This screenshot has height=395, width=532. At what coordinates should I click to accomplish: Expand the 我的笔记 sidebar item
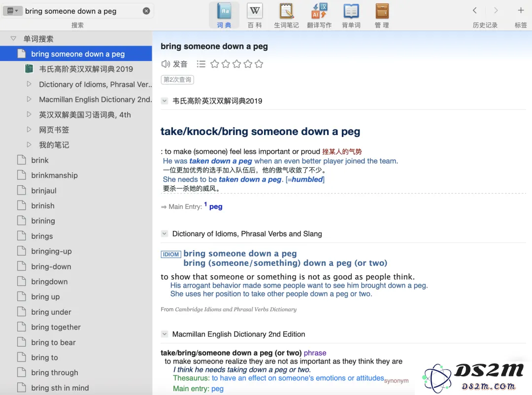[29, 145]
